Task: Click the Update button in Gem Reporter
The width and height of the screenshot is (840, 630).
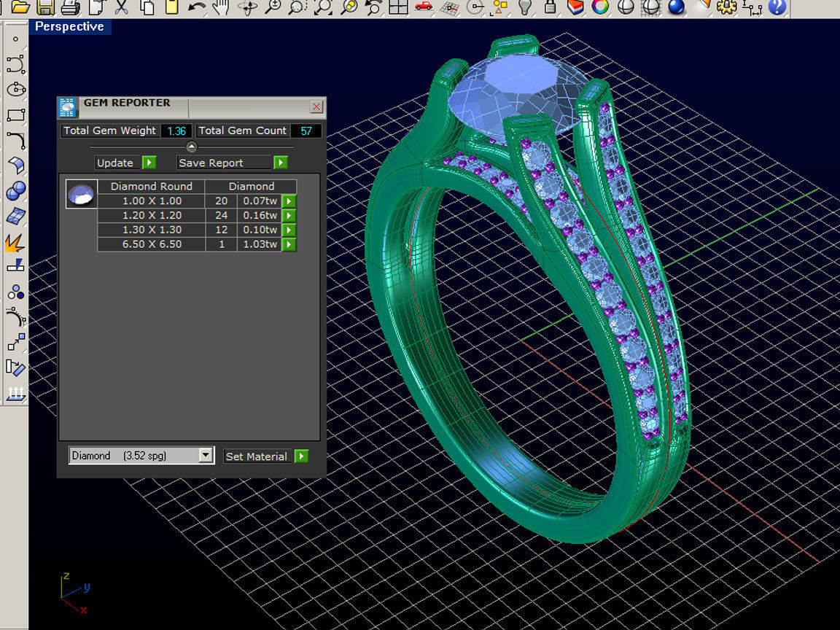Action: [114, 163]
